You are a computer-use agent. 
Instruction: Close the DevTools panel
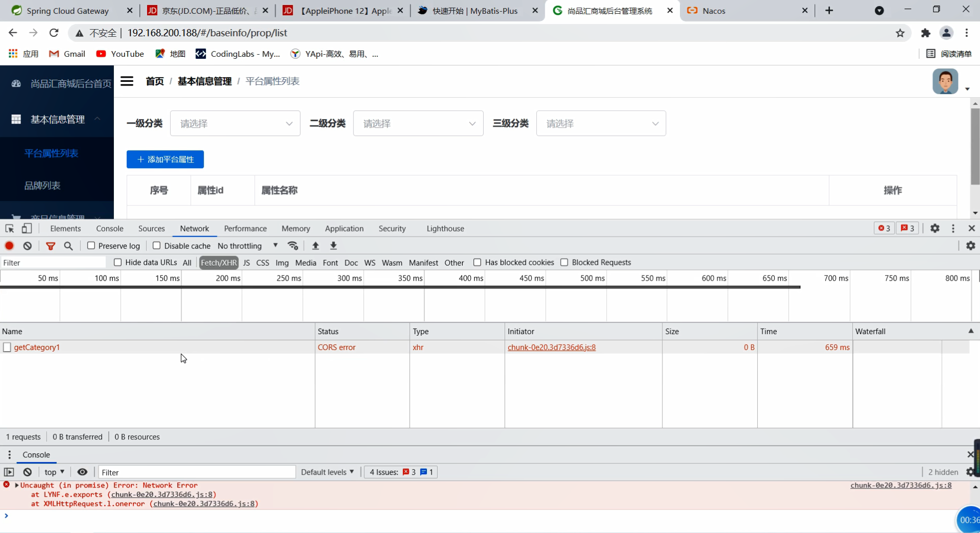[x=972, y=228]
